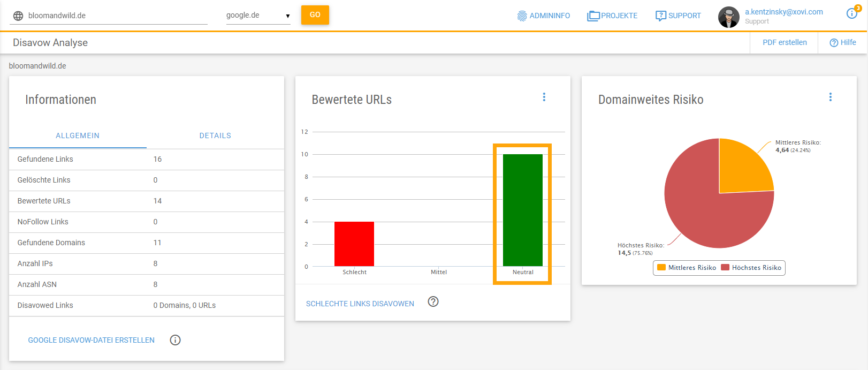Open the Domainweites Risiko three-dot menu
Screen dimensions: 868x370
pyautogui.click(x=831, y=97)
